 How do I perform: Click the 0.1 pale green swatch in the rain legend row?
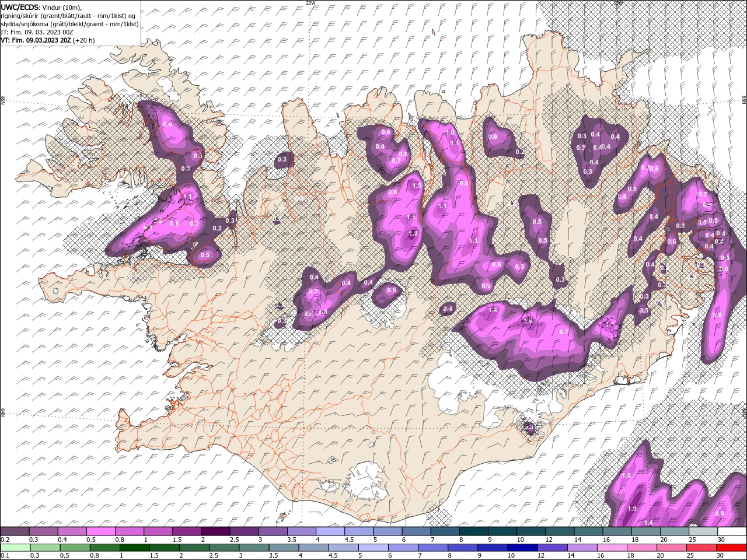[15, 548]
